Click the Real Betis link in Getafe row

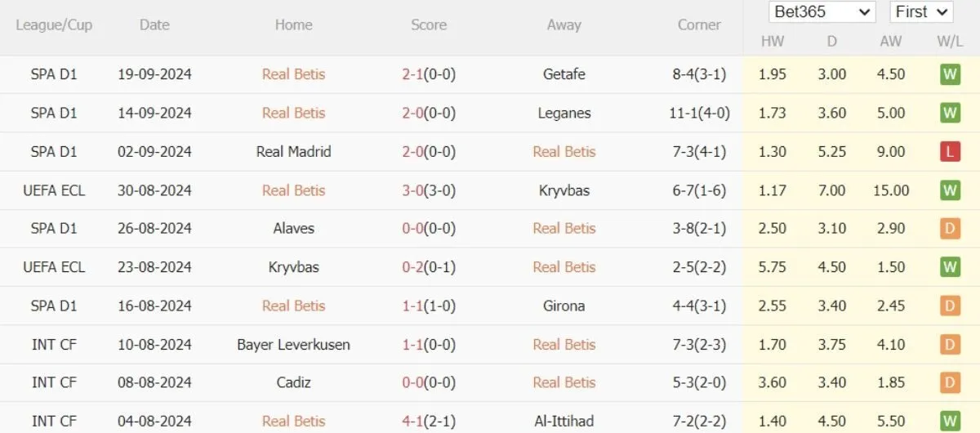[x=293, y=74]
